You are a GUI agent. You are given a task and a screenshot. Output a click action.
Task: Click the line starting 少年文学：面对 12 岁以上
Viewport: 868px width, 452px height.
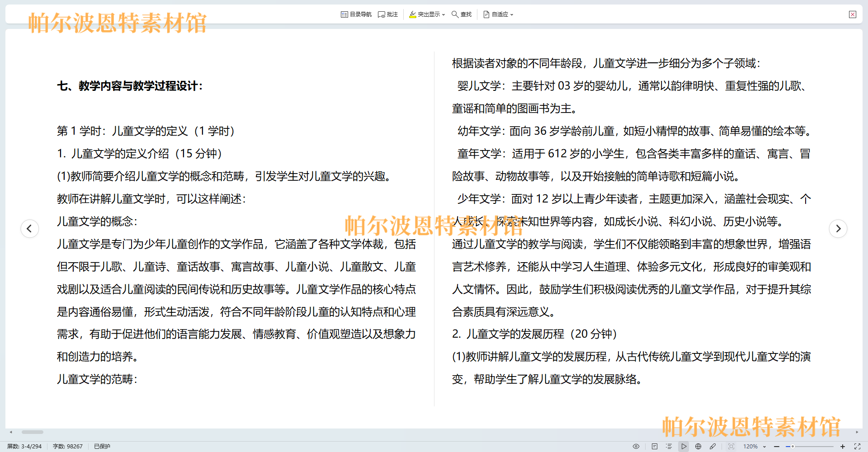tap(634, 199)
